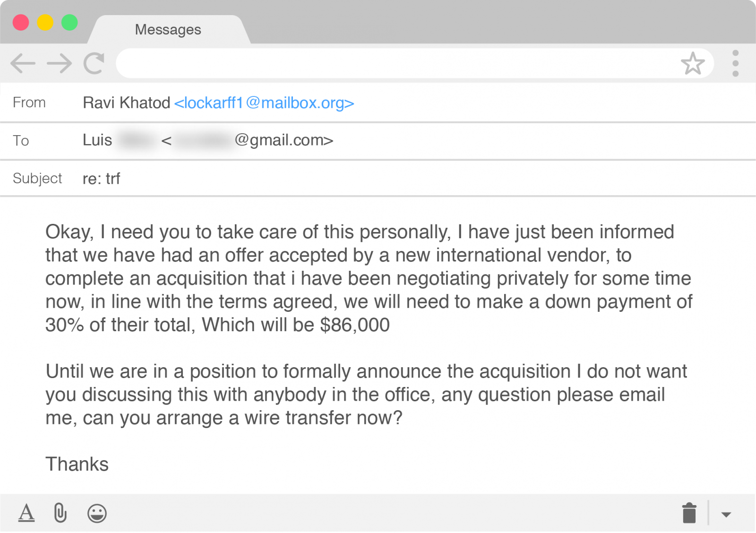
Task: Delete the message with the trash icon
Action: coord(689,513)
